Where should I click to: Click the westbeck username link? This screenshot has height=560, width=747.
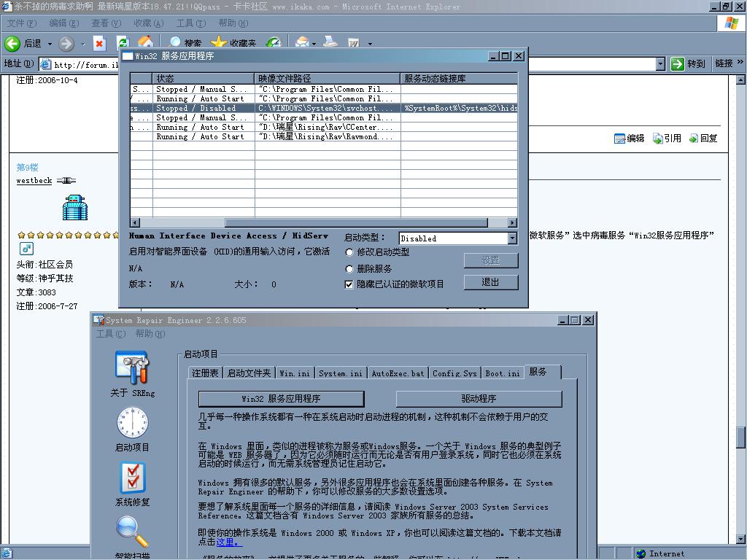click(x=34, y=181)
